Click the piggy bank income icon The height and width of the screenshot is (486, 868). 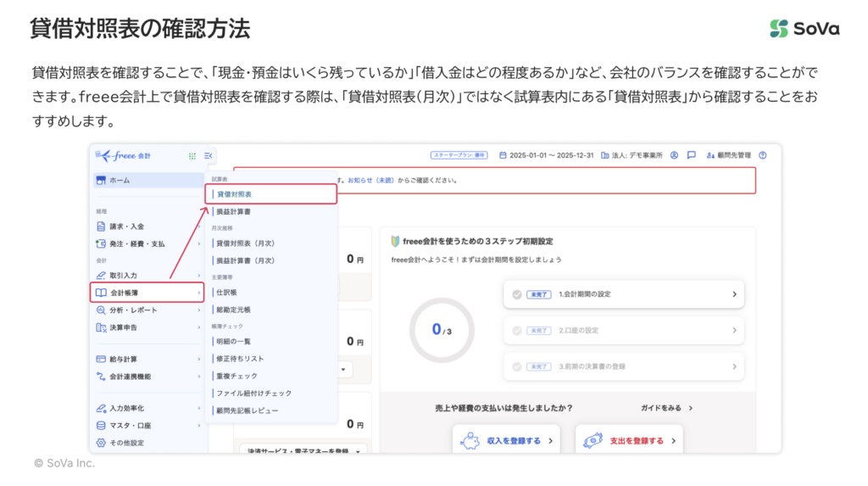(x=470, y=441)
